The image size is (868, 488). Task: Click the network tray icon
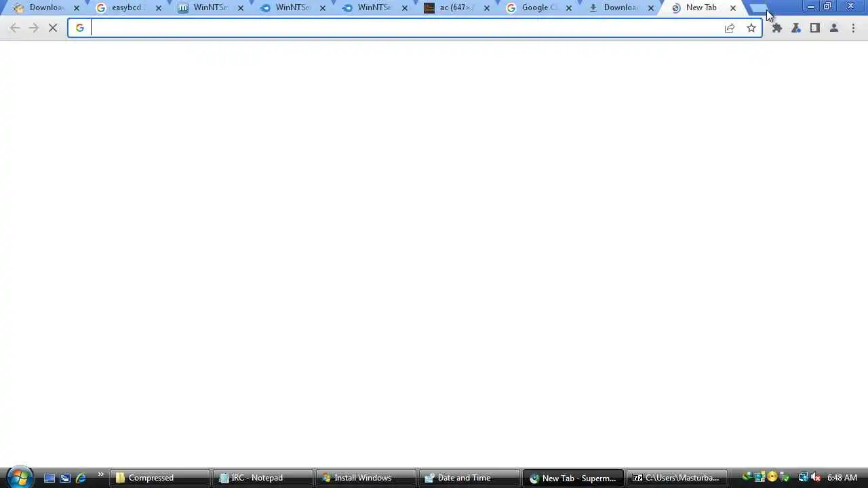(804, 478)
